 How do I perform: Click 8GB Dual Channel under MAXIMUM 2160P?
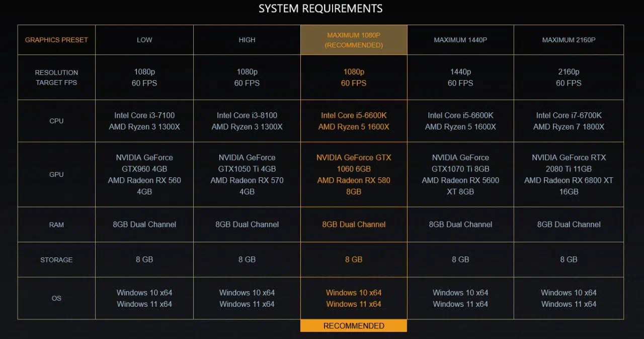coord(569,225)
